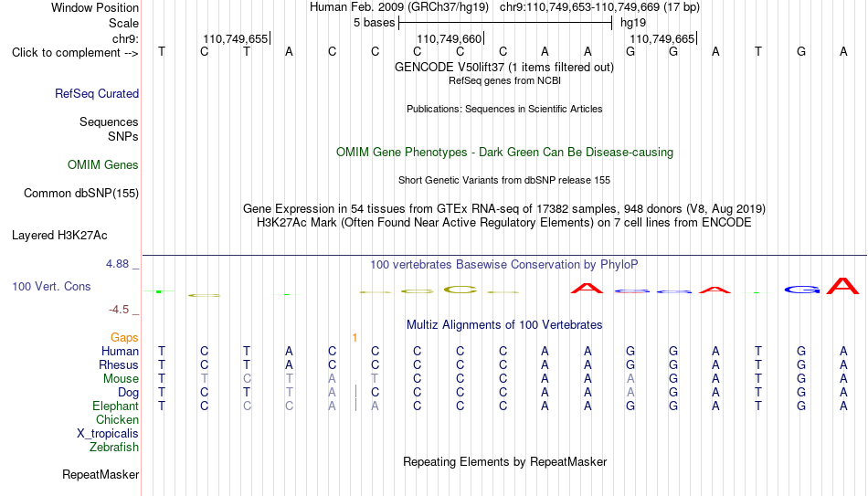Image resolution: width=868 pixels, height=496 pixels.
Task: Click the blue G conservation logo letter
Action: [801, 290]
